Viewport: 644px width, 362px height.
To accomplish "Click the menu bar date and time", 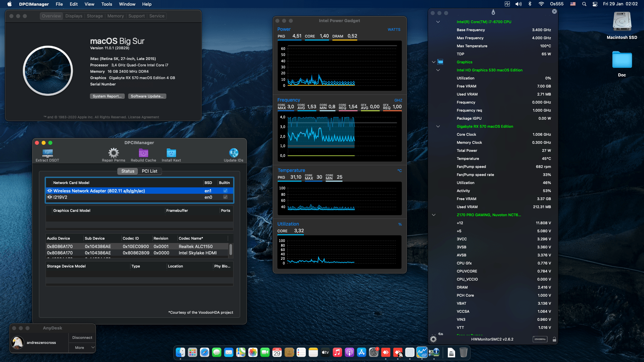I will [620, 4].
